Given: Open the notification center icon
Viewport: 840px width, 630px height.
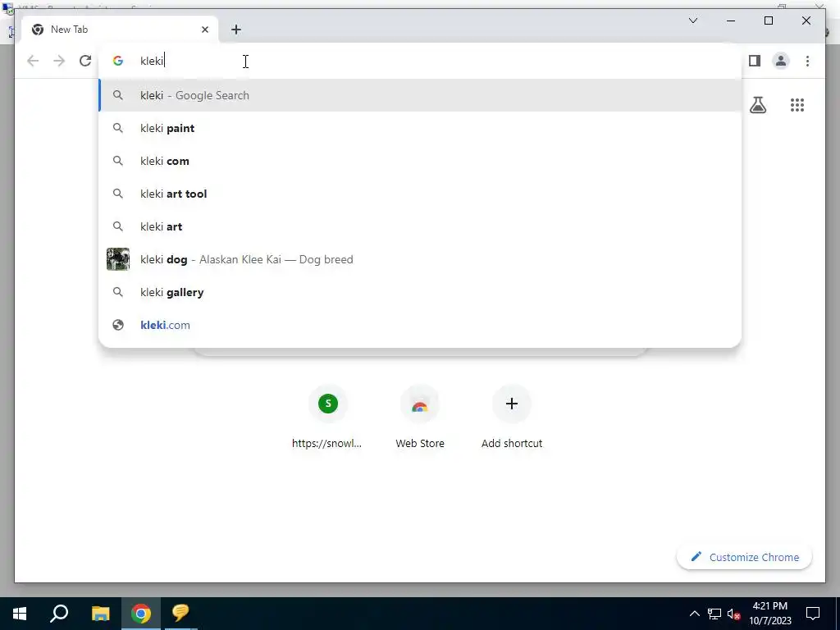Looking at the screenshot, I should (x=813, y=614).
